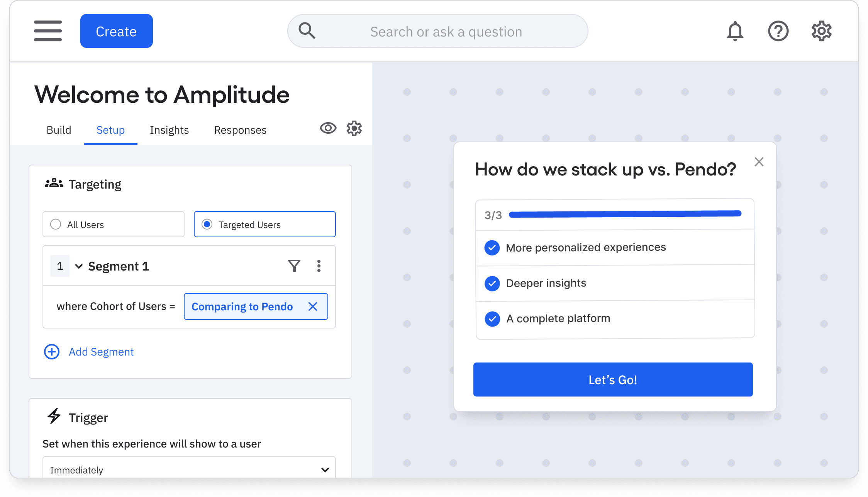
Task: Click the Let's Go! button
Action: [613, 380]
